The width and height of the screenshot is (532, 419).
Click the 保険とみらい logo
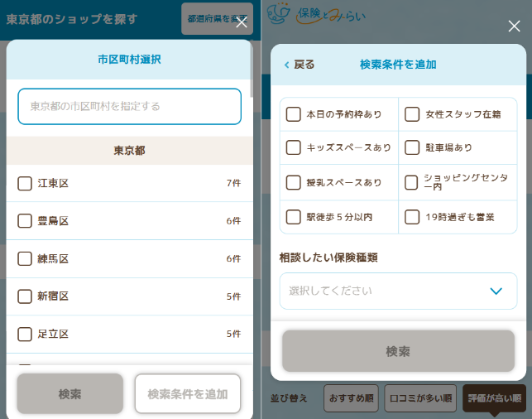click(316, 14)
